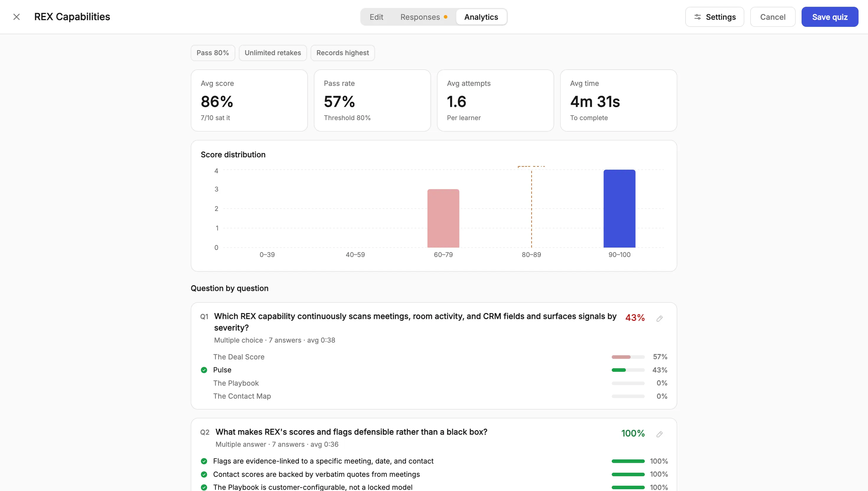Click the 'Flags are evidence-linked' 100% bar
This screenshot has width=868, height=491.
click(x=628, y=461)
